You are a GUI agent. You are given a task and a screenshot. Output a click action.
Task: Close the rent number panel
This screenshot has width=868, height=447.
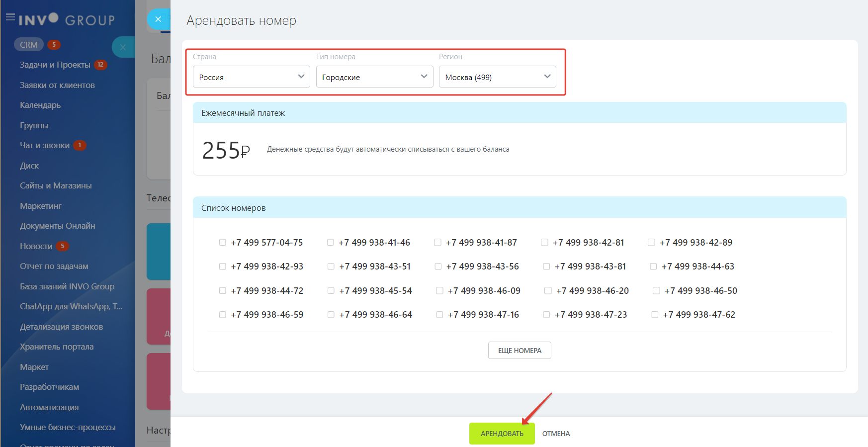[x=158, y=19]
